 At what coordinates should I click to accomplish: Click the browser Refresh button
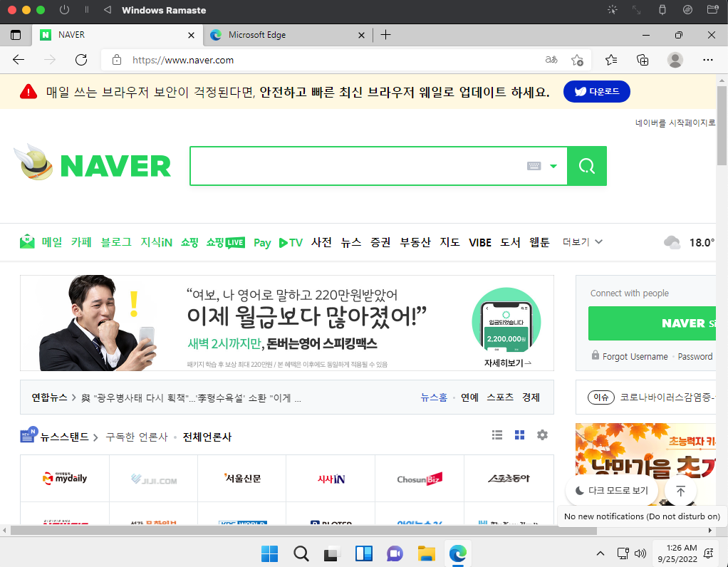point(81,59)
